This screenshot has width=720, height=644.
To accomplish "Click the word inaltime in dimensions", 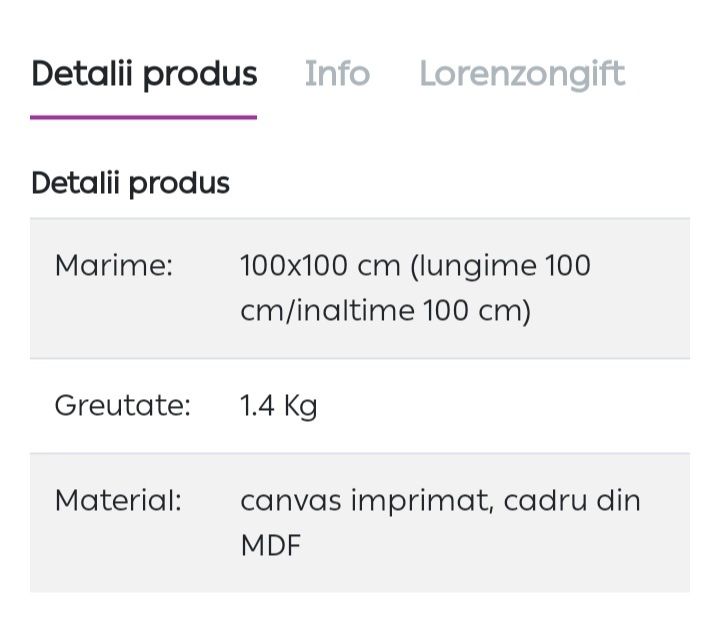I will pos(356,311).
